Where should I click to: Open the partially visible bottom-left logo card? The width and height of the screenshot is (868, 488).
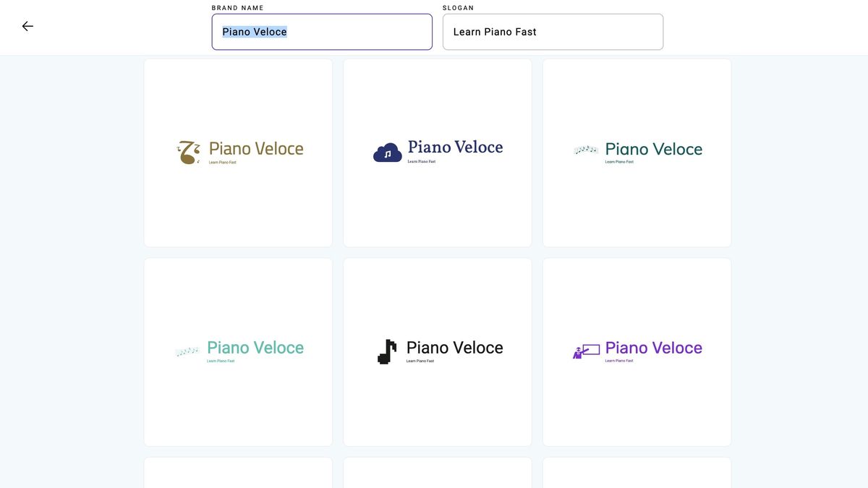click(238, 473)
